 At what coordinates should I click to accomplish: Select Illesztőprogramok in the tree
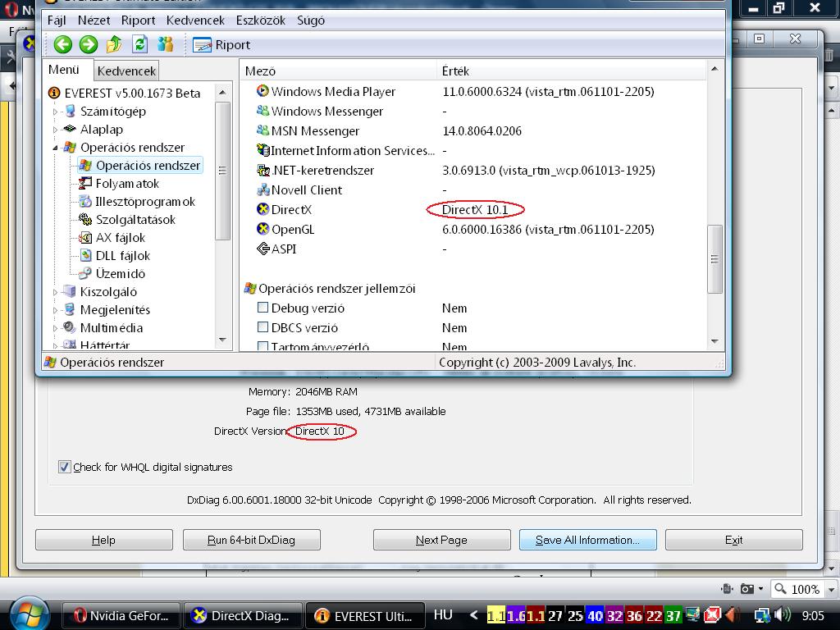click(144, 202)
